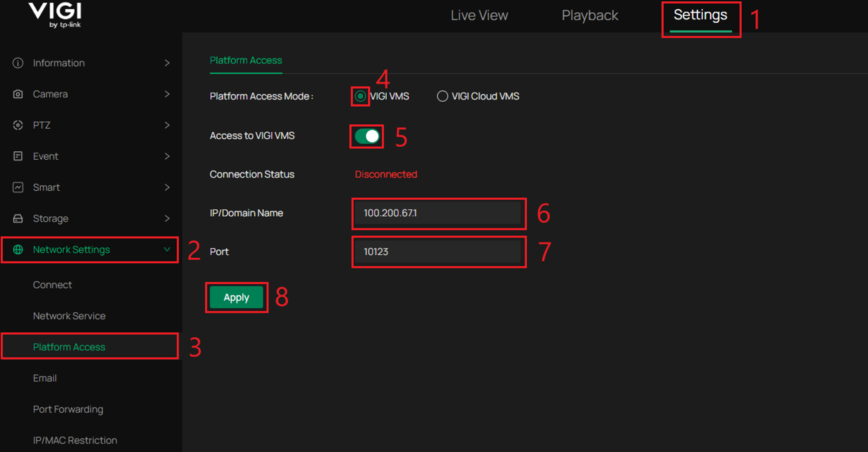This screenshot has height=452, width=868.
Task: Expand the Smart section chevron
Action: (167, 187)
